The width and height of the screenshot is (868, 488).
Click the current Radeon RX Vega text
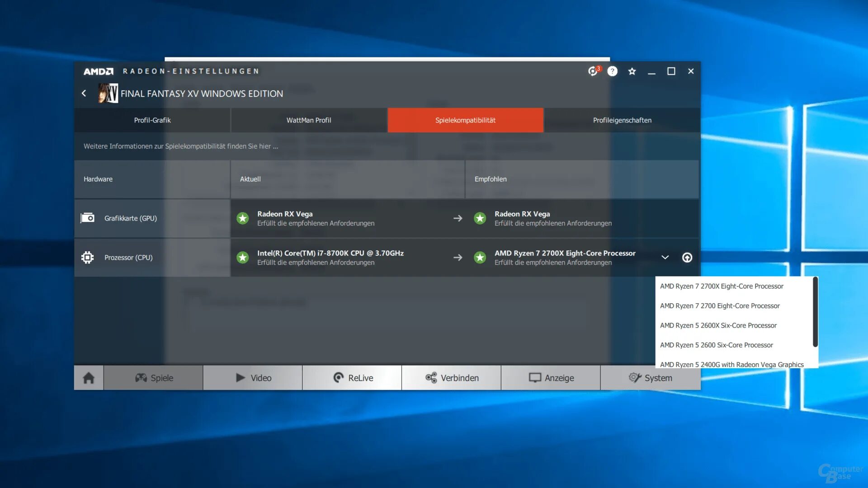pyautogui.click(x=285, y=214)
